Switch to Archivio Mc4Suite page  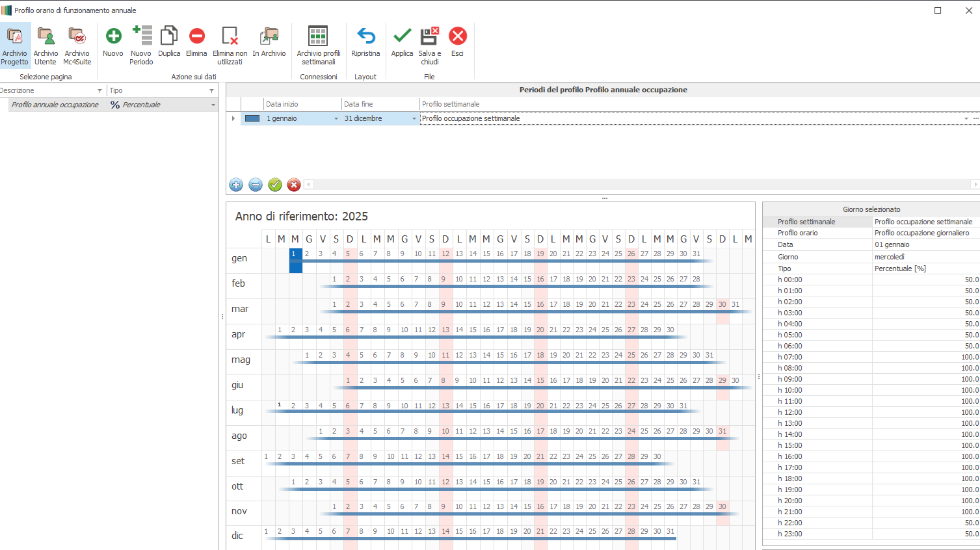(77, 37)
